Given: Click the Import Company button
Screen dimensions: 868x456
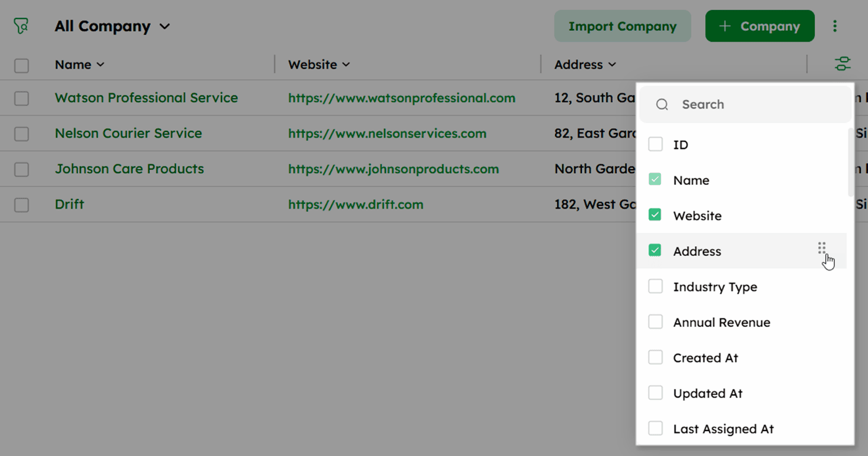Looking at the screenshot, I should (622, 26).
